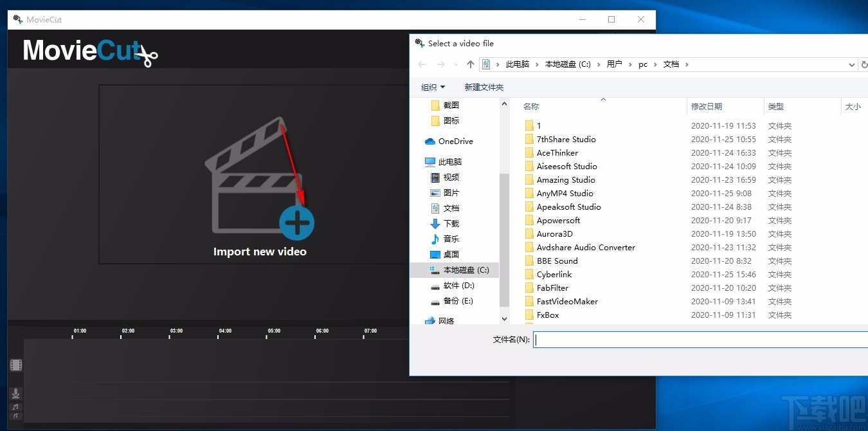The image size is (868, 431).
Task: Open recent locations dropdown beside navigation arrows
Action: (456, 64)
